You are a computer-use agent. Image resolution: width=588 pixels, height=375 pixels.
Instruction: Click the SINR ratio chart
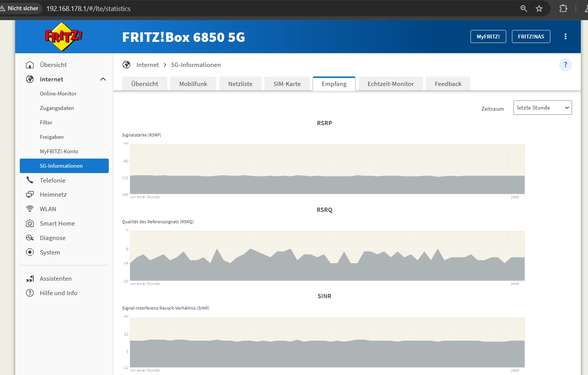tap(327, 342)
